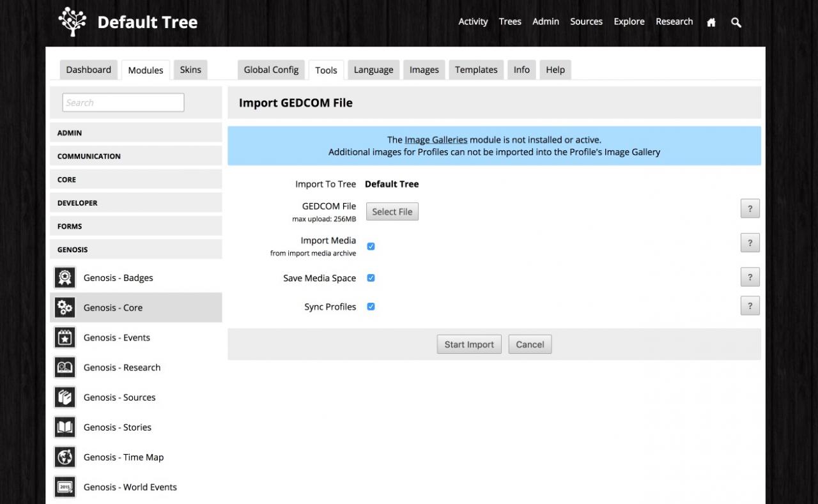This screenshot has height=504, width=818.
Task: Switch to the Global Config tab
Action: 271,70
